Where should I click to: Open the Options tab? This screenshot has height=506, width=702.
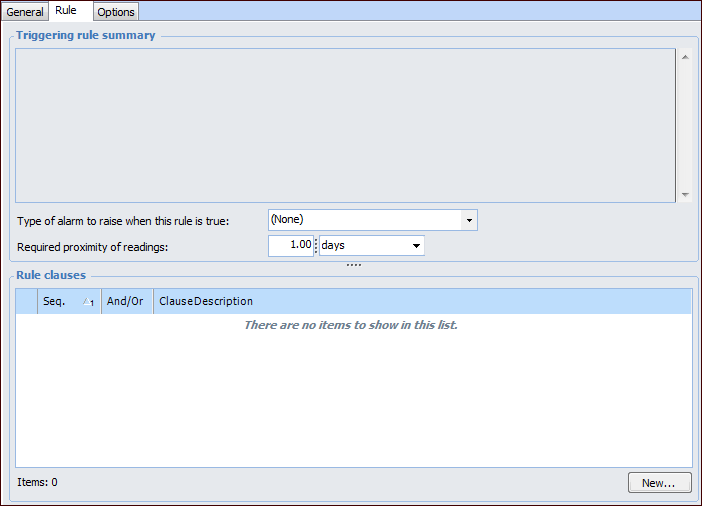[116, 12]
